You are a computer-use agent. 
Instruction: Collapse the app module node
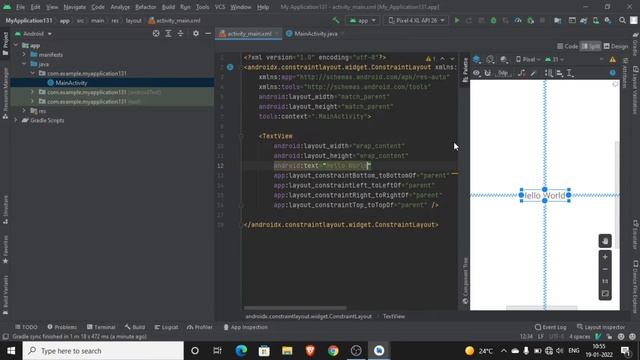click(16, 45)
